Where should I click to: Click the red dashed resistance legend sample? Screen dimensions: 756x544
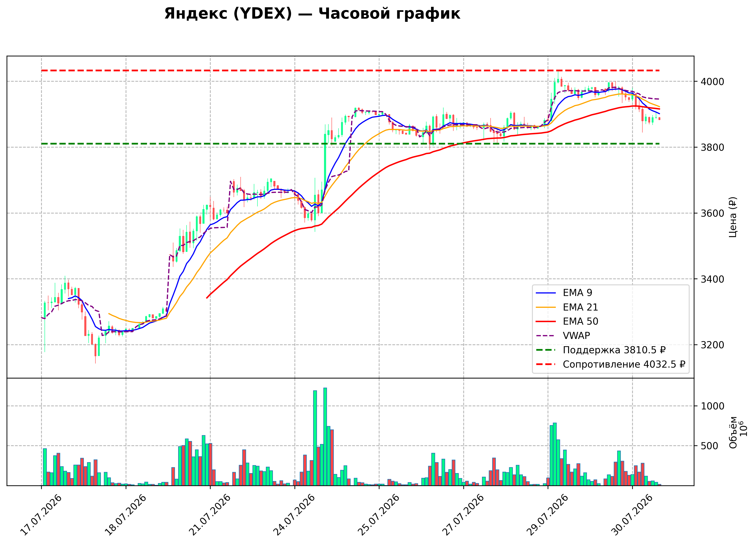tap(546, 365)
